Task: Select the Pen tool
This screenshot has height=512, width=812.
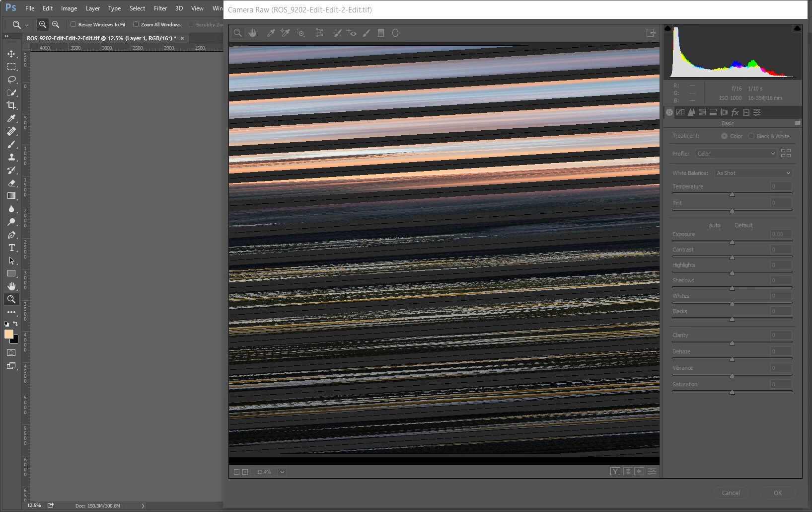Action: point(11,235)
